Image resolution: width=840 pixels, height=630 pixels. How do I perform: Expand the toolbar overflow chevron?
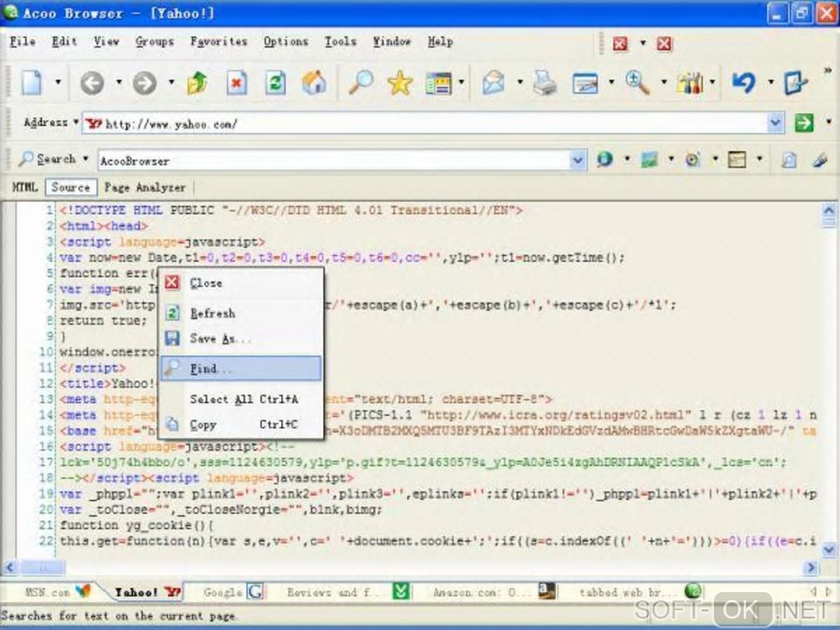coord(828,70)
